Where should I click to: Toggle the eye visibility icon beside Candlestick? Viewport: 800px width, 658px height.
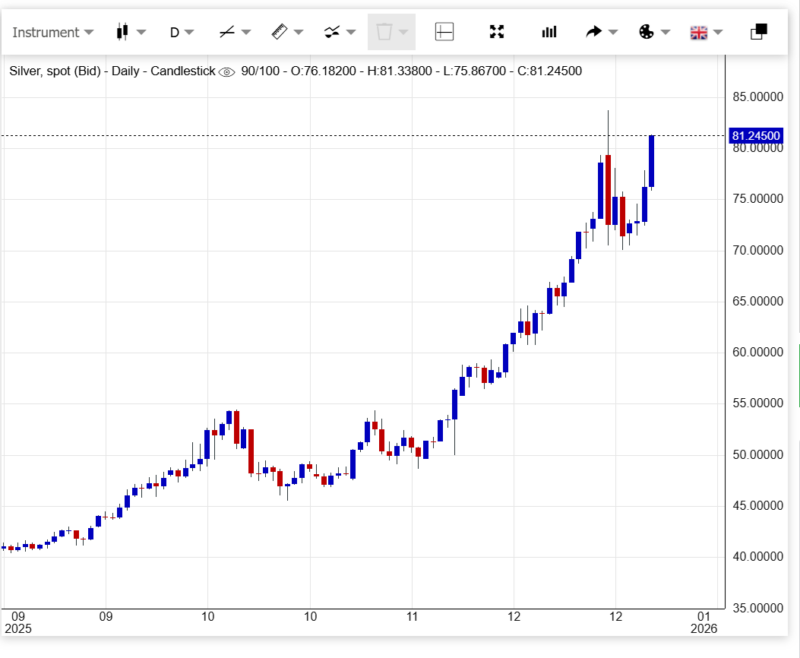tap(226, 72)
